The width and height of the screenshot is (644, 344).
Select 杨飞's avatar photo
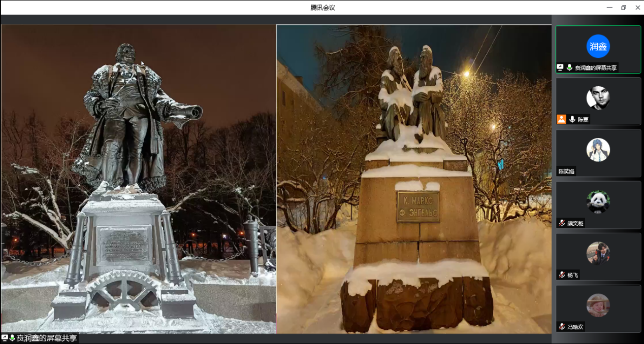click(598, 253)
